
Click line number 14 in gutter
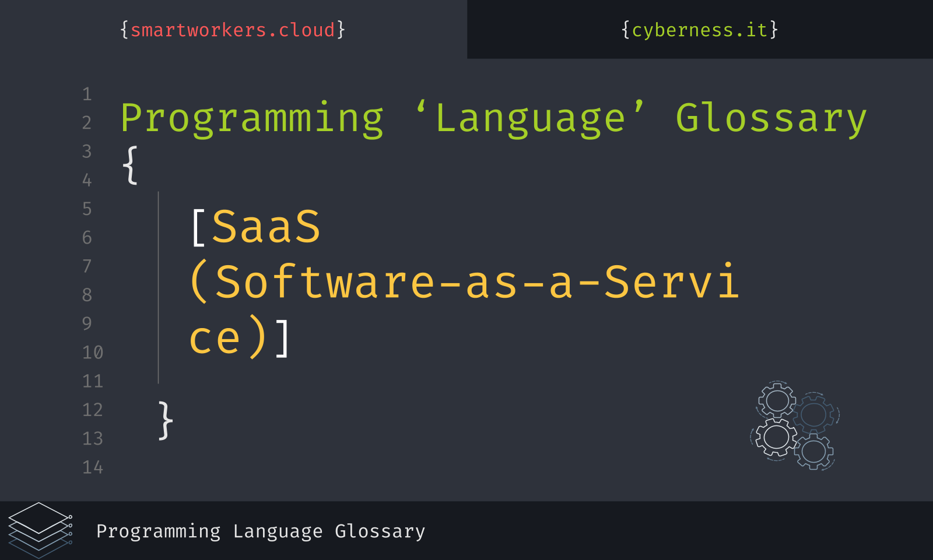point(92,467)
